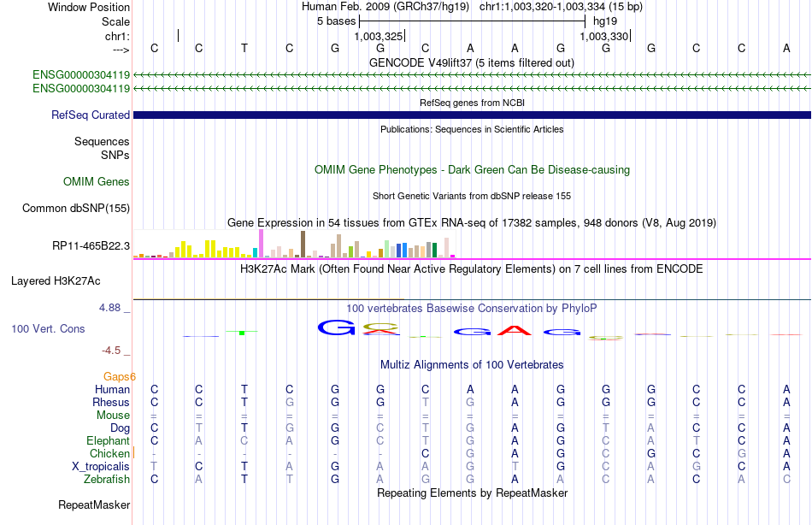This screenshot has height=525, width=812.
Task: Click the 4.88 PhyloP upper scale value
Action: (109, 308)
